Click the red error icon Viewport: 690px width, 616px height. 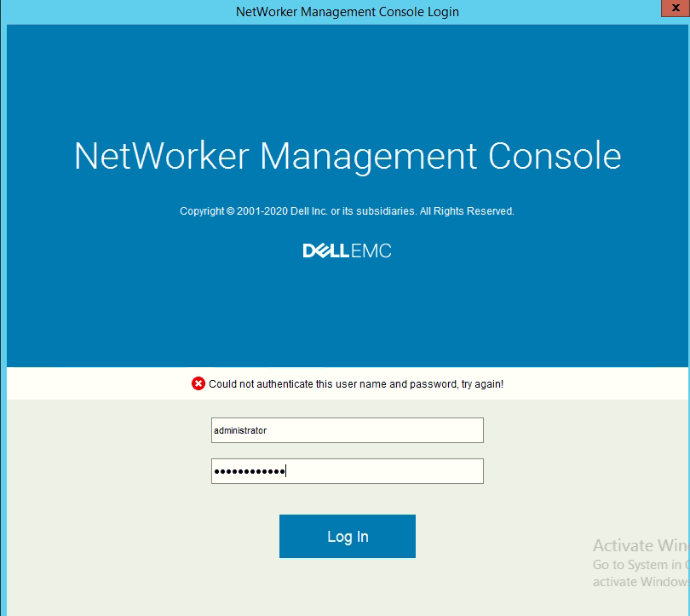click(198, 384)
